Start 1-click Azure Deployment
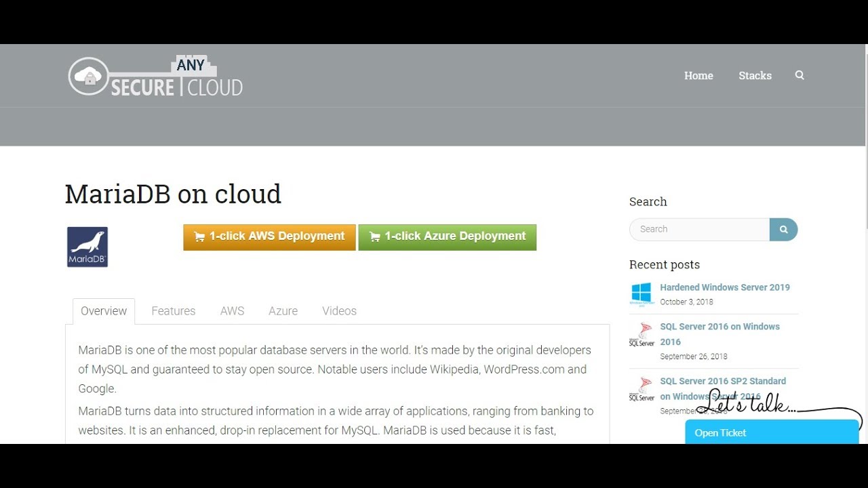Viewport: 868px width, 488px height. (x=447, y=237)
